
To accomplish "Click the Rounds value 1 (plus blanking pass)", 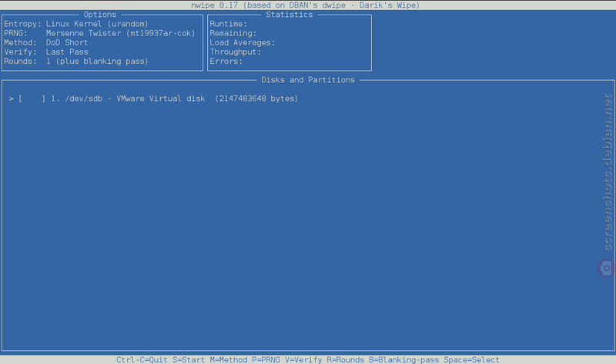I will pos(97,62).
